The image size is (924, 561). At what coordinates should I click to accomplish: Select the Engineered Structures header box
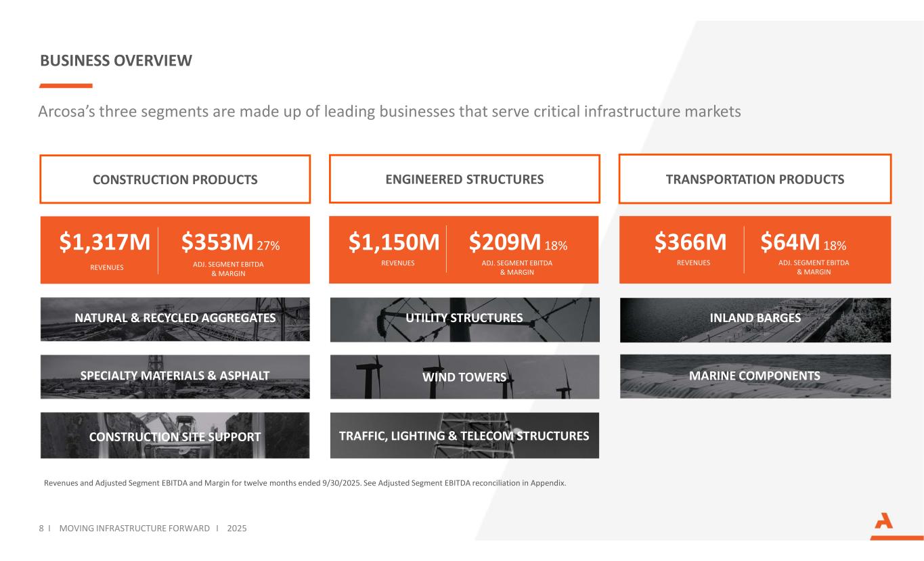pos(464,179)
